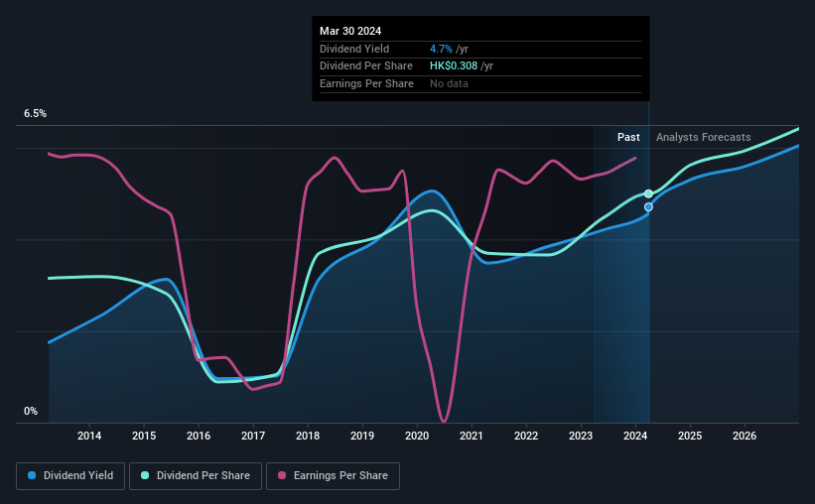The image size is (815, 504).
Task: Click the Dividend Yield row label in tooltip
Action: point(354,49)
